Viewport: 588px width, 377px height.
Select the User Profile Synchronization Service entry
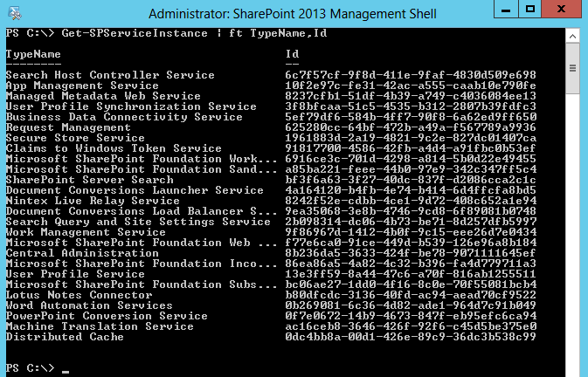coord(131,106)
